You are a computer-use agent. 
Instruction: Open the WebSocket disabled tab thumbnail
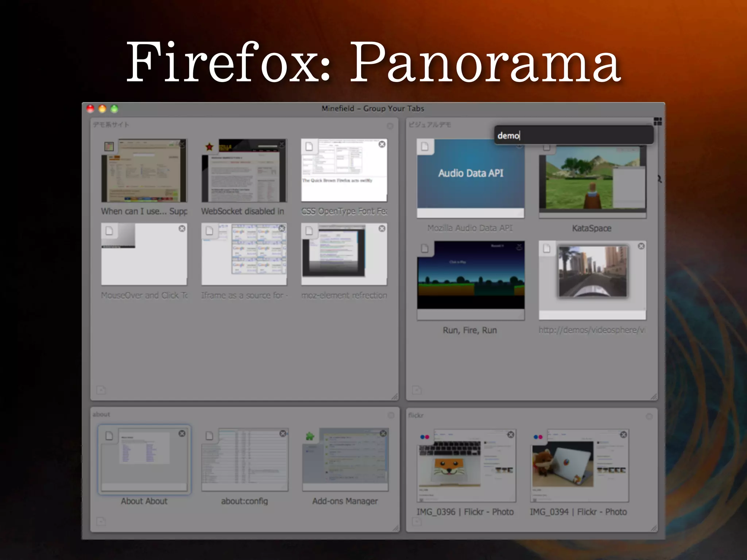point(244,171)
